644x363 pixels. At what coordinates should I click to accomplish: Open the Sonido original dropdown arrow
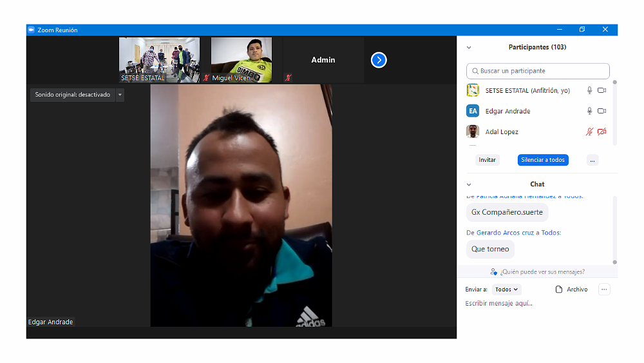120,95
